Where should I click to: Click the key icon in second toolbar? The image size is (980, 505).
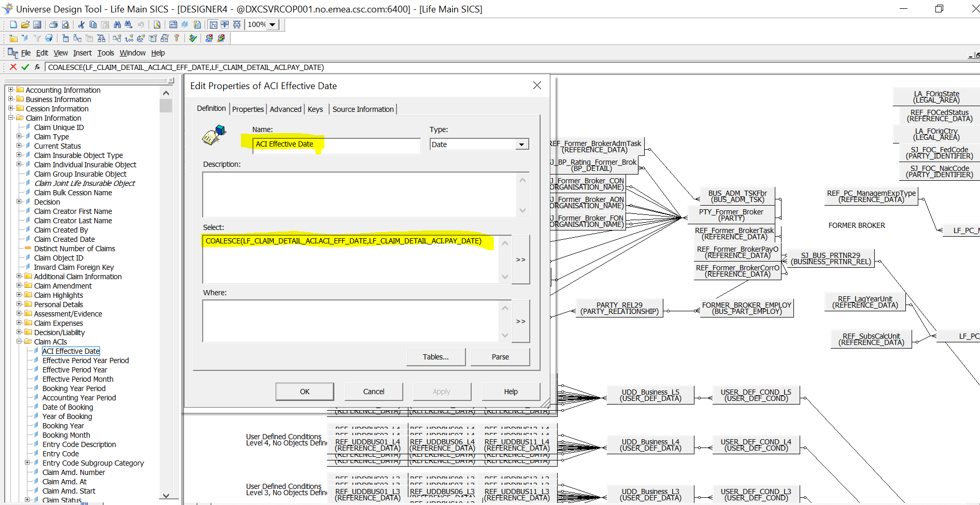click(177, 38)
